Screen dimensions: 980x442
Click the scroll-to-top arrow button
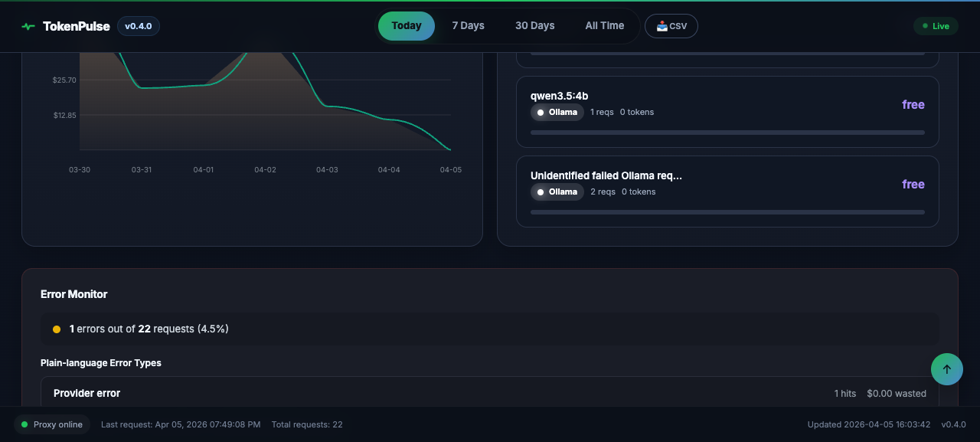(946, 368)
